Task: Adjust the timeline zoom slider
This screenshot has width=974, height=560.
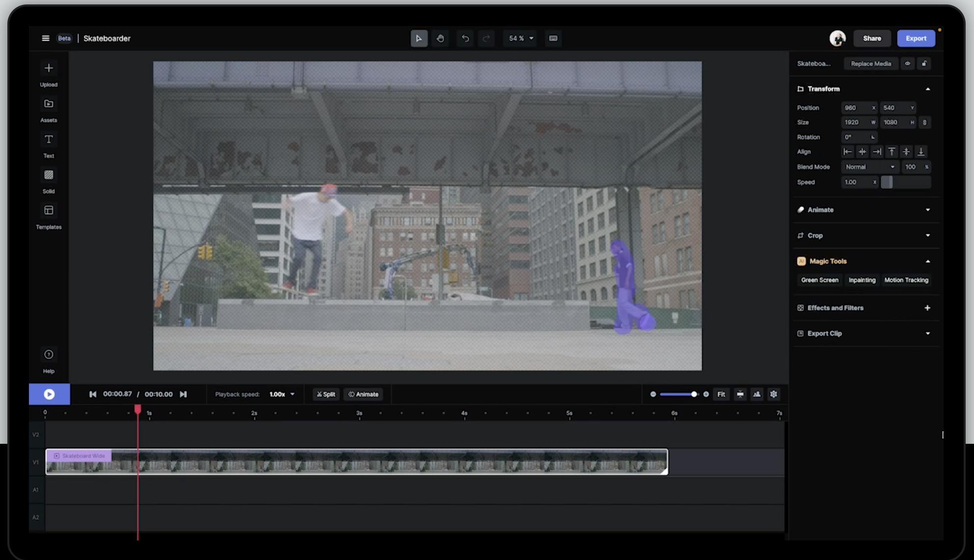Action: [x=693, y=394]
